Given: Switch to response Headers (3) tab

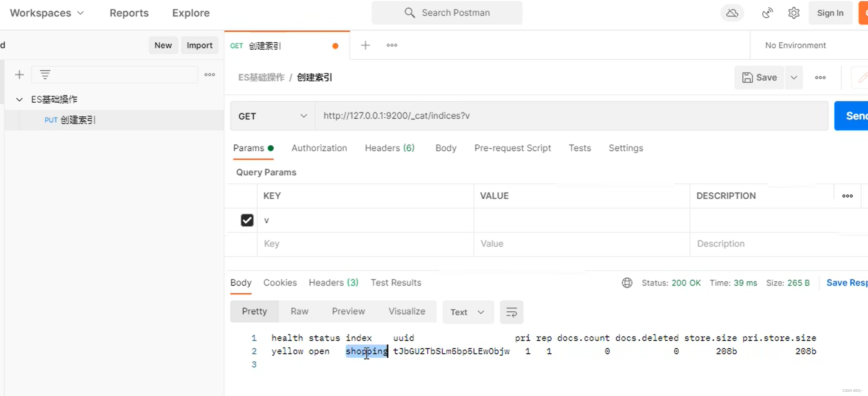Looking at the screenshot, I should [x=333, y=283].
